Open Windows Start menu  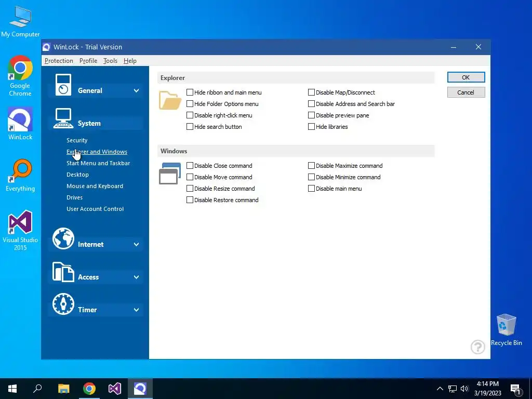click(12, 389)
